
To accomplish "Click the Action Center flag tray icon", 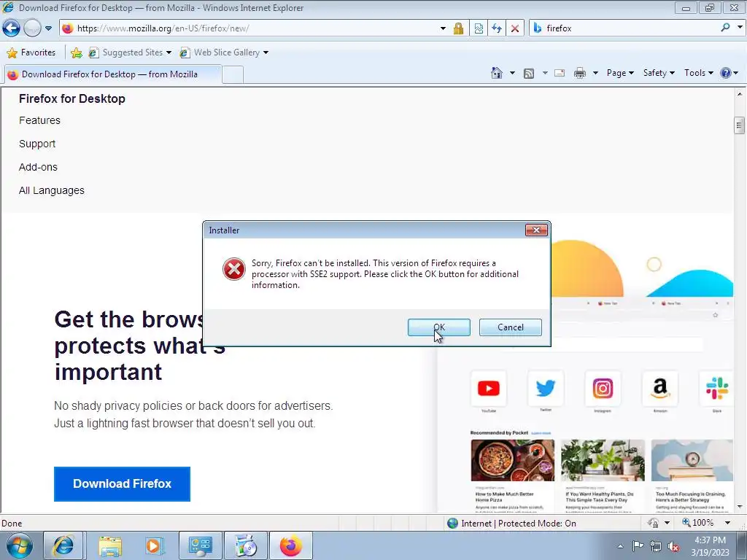I will pos(638,546).
